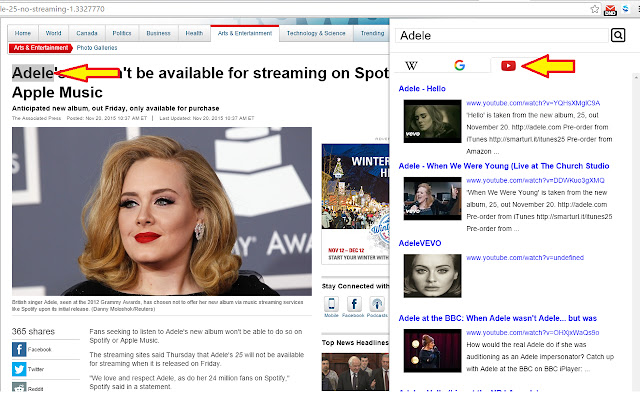Open the Politics section tab
The image size is (640, 400).
pyautogui.click(x=122, y=33)
